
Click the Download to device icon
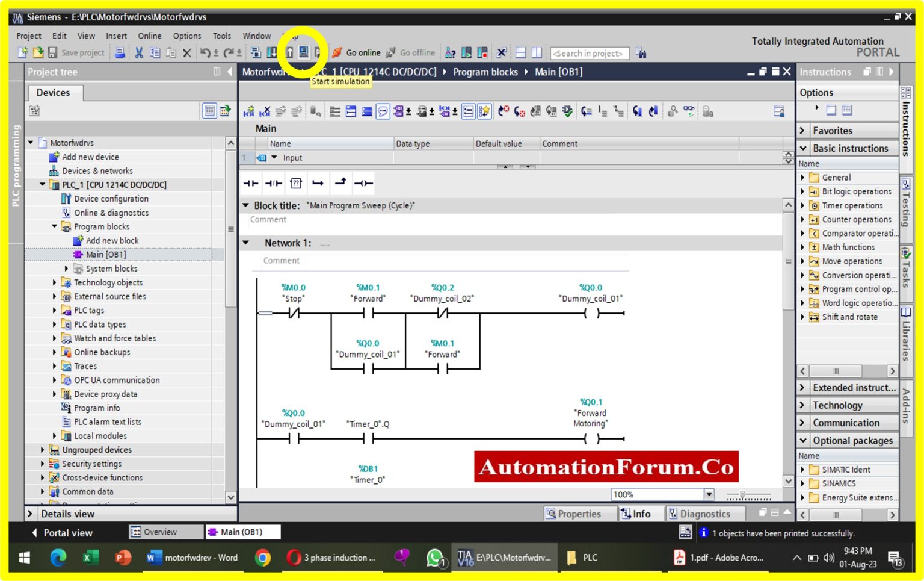[x=271, y=52]
